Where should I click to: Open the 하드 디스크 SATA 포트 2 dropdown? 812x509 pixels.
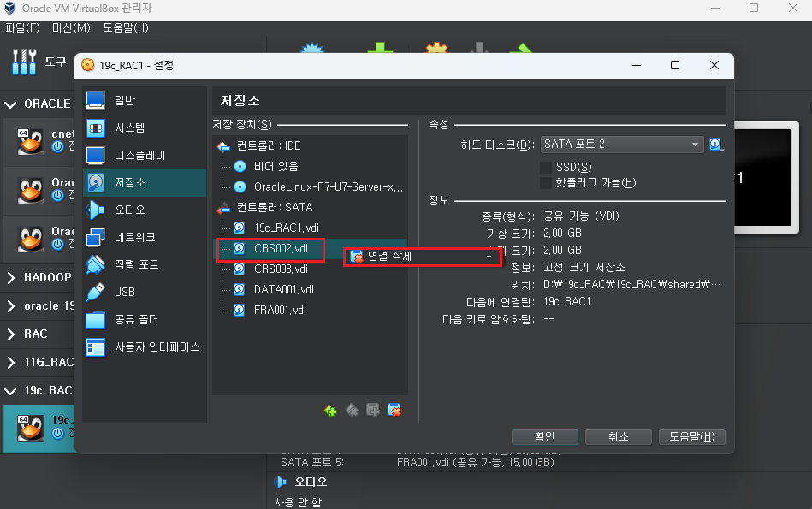(622, 145)
